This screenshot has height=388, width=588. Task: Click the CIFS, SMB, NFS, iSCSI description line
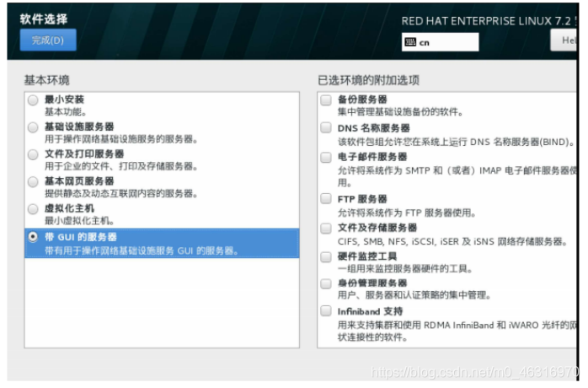tap(452, 241)
